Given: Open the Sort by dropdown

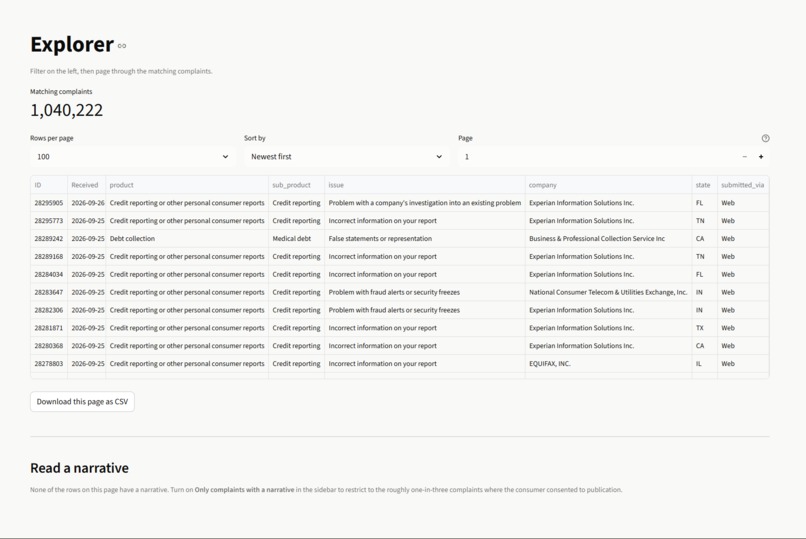Looking at the screenshot, I should pos(346,157).
